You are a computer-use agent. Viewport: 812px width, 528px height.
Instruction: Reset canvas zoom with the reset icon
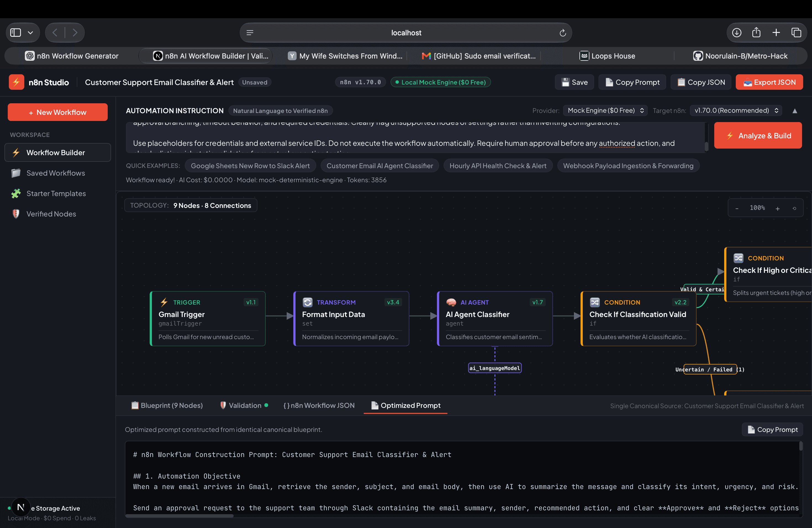pyautogui.click(x=794, y=208)
